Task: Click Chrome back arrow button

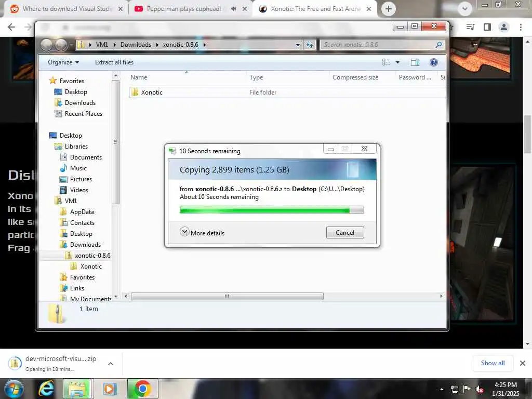Action: pyautogui.click(x=11, y=27)
